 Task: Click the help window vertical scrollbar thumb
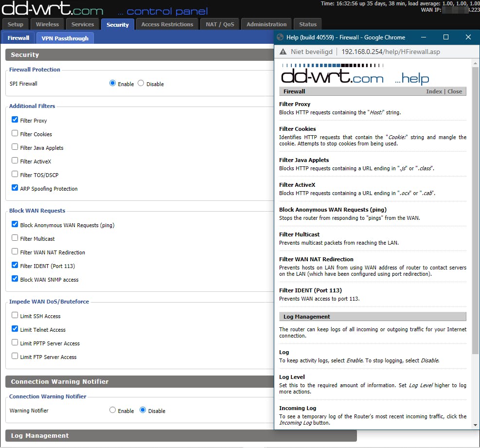point(475,211)
